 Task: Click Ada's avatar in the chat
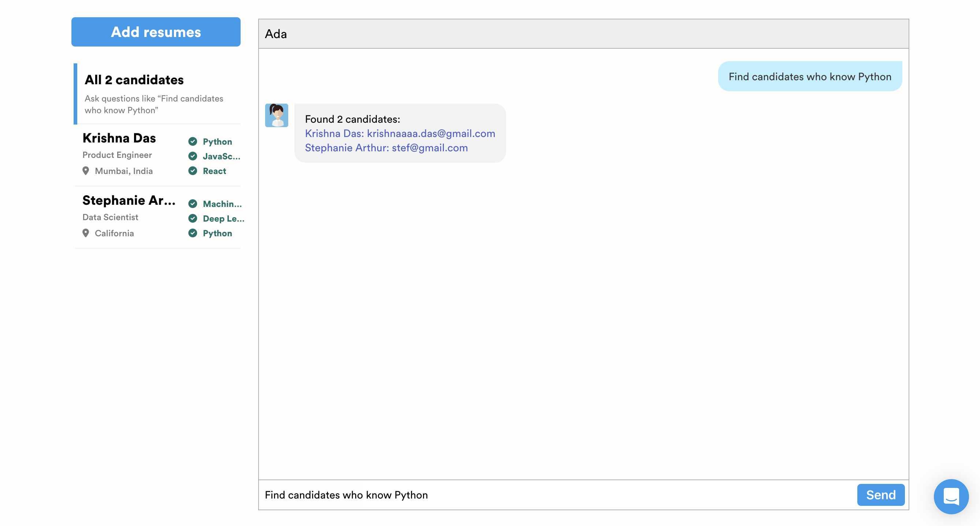(x=276, y=115)
